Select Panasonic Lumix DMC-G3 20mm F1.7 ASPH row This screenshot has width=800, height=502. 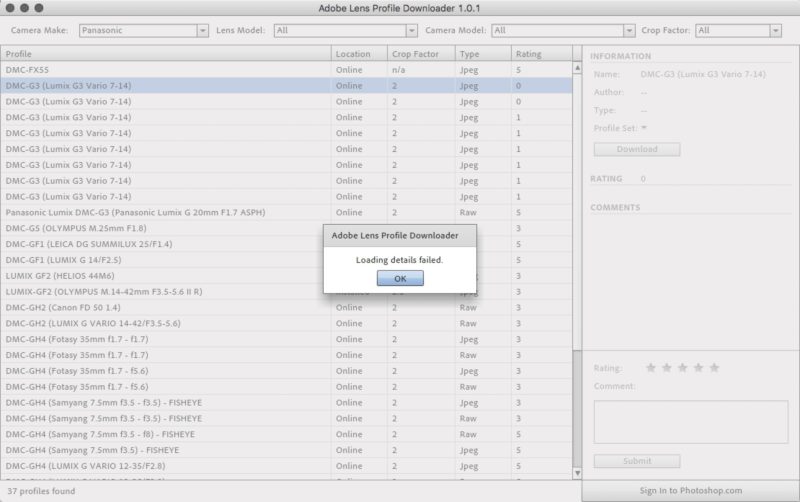[286, 212]
